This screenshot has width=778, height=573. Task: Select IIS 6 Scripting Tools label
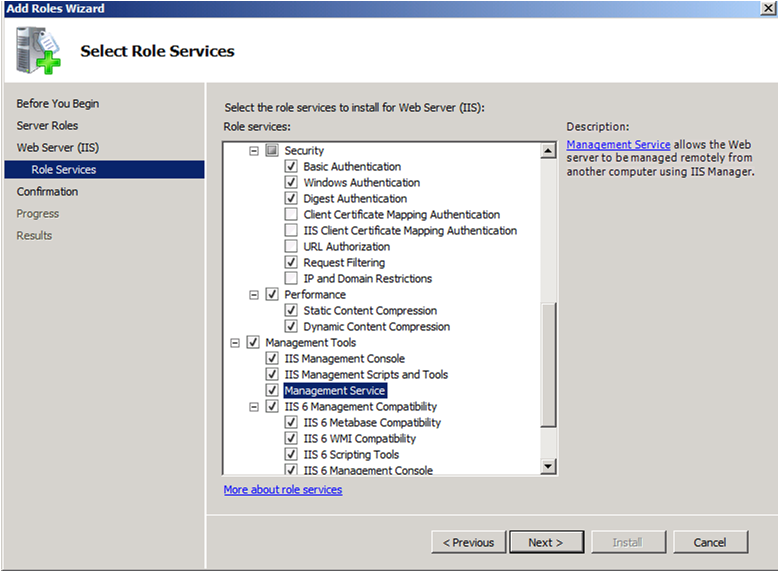coord(351,454)
